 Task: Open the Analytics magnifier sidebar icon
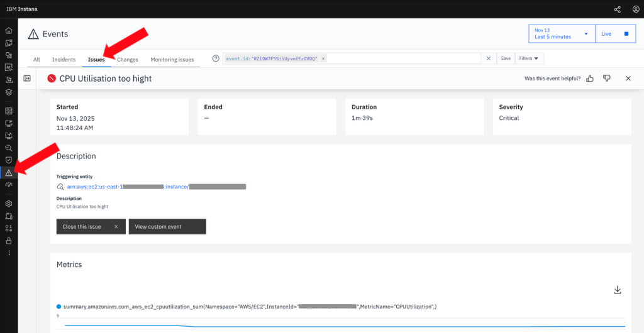tap(9, 148)
